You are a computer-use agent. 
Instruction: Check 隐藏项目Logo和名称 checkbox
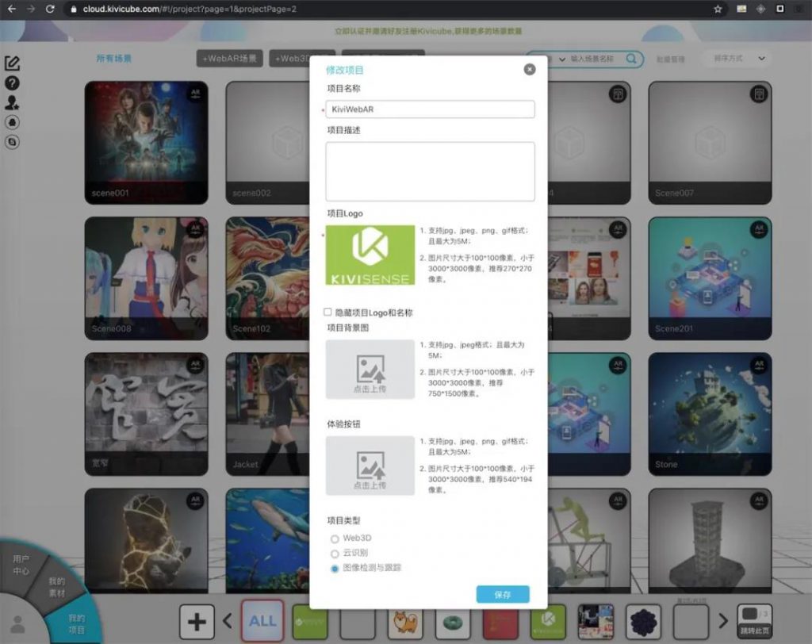(x=327, y=312)
